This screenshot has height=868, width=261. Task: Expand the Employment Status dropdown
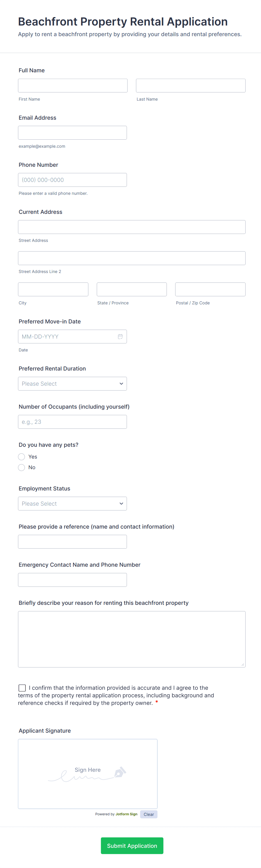click(x=72, y=503)
